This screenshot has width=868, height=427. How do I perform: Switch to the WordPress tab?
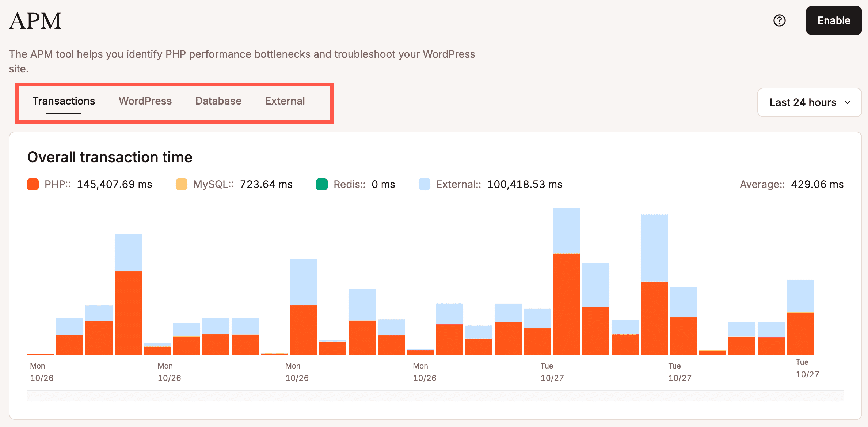(145, 101)
